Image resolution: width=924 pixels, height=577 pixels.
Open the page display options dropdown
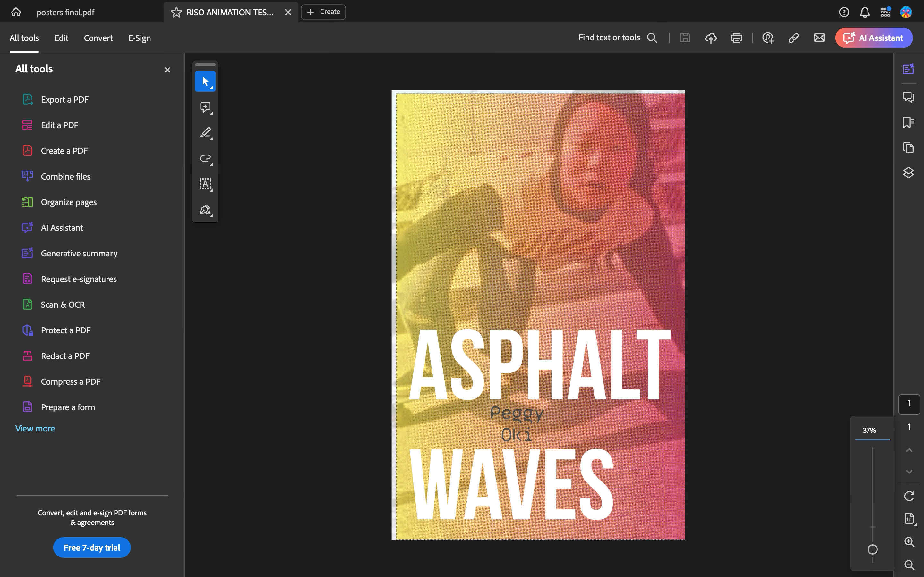pos(909,519)
